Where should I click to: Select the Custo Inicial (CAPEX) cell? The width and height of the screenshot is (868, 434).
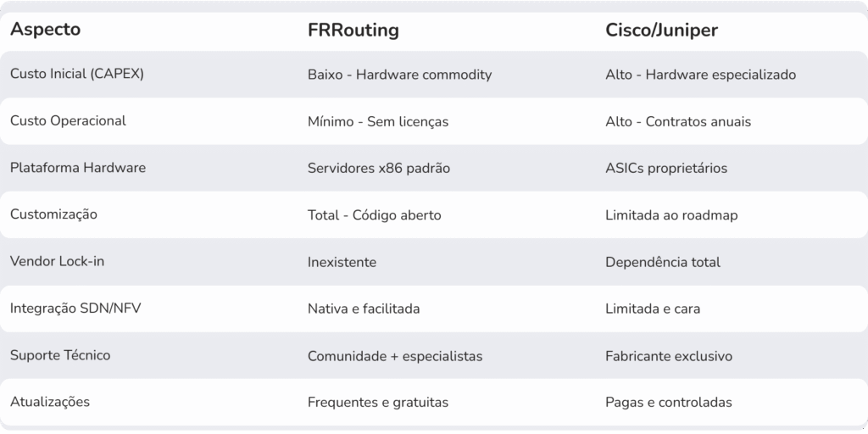tap(77, 74)
